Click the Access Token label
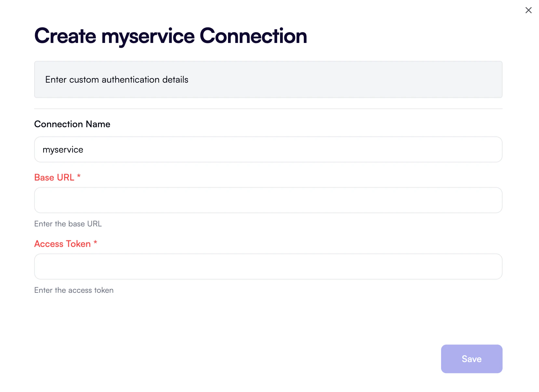Viewport: 539px width, 392px height. click(62, 244)
